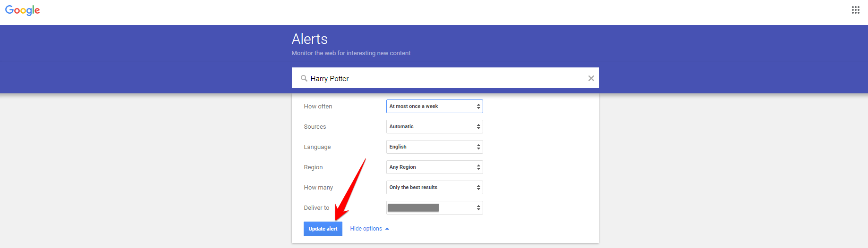Open the Sources dropdown set to Automatic
Viewport: 868px width, 248px height.
click(434, 126)
